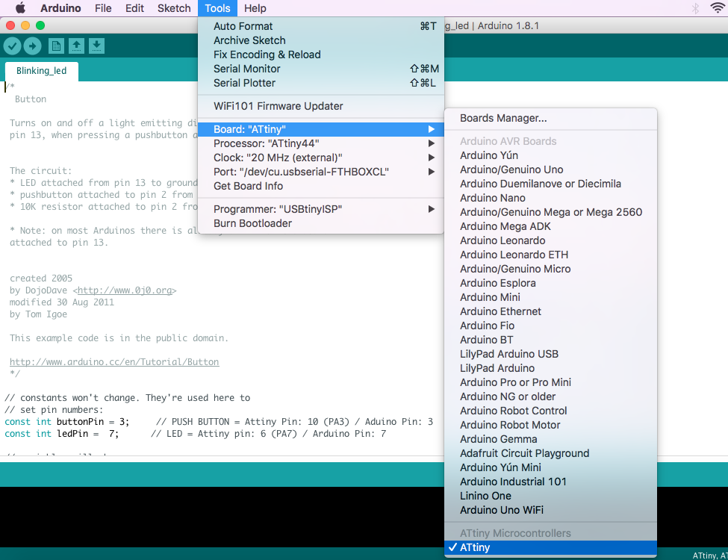
Task: Select Arduino Industrial 101 board
Action: (x=550, y=482)
